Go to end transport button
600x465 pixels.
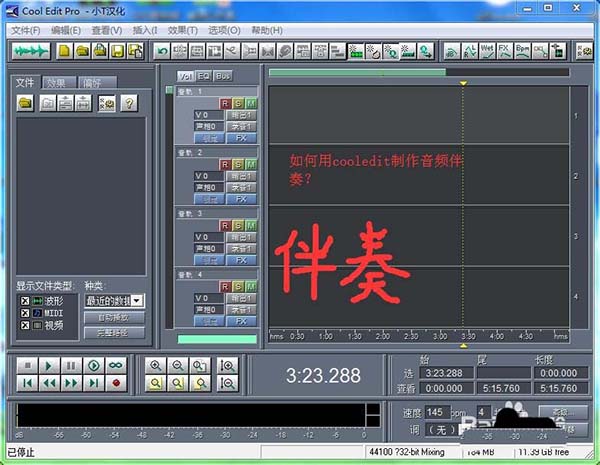[94, 383]
